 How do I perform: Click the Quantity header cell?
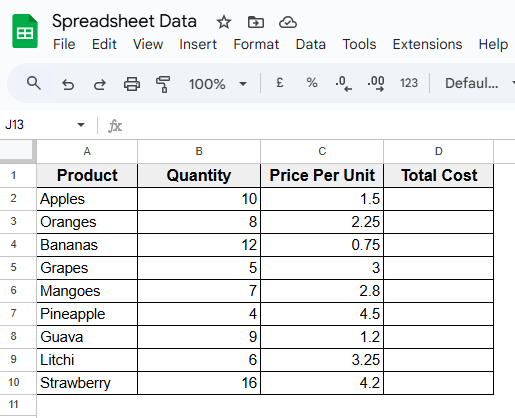pyautogui.click(x=199, y=175)
